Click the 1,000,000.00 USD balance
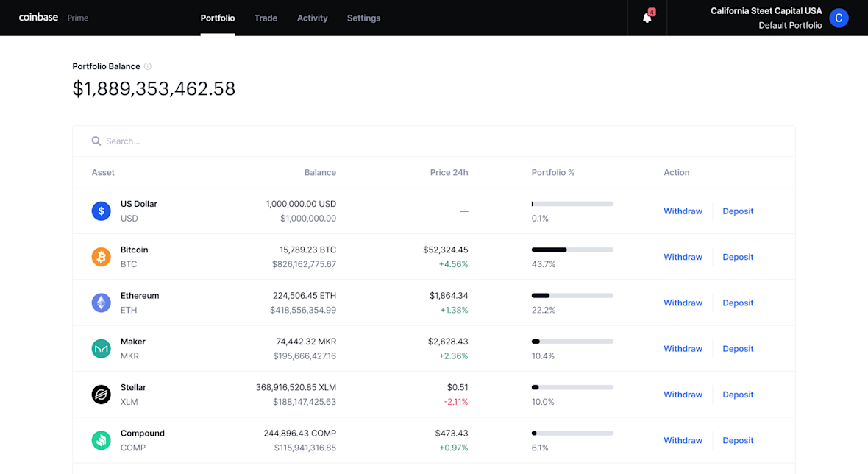The image size is (868, 474). (x=301, y=204)
